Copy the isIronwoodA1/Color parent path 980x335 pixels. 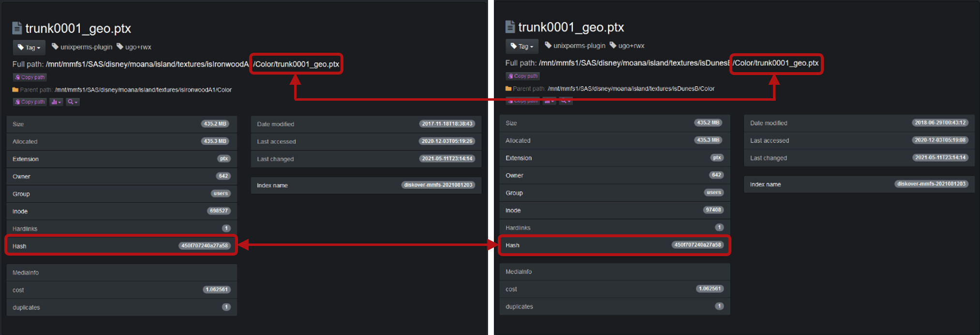[x=30, y=102]
